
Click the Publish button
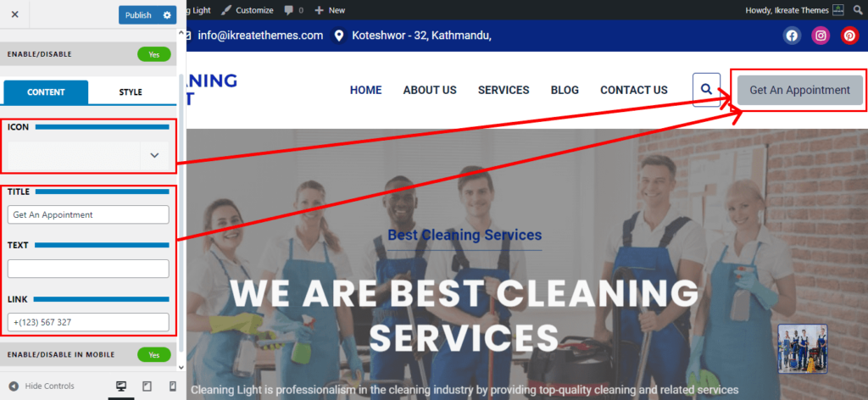[x=138, y=15]
